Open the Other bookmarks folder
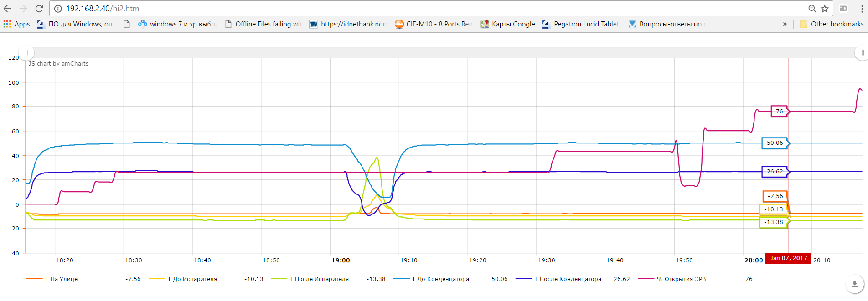Viewport: 868px width, 301px height. point(832,24)
